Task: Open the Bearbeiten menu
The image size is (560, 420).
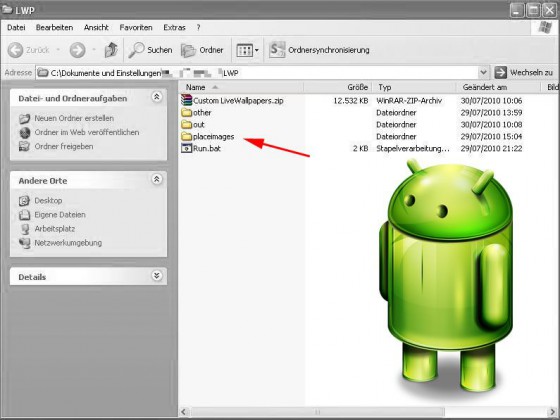Action: [x=54, y=28]
